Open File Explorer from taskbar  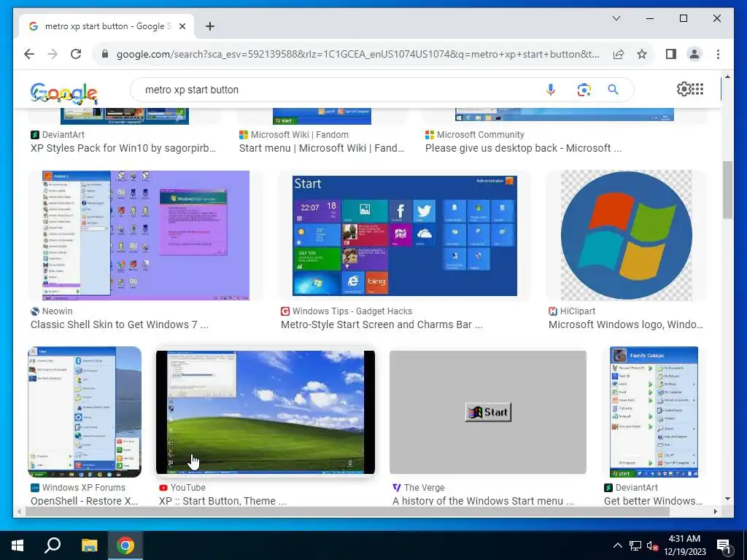click(x=89, y=545)
